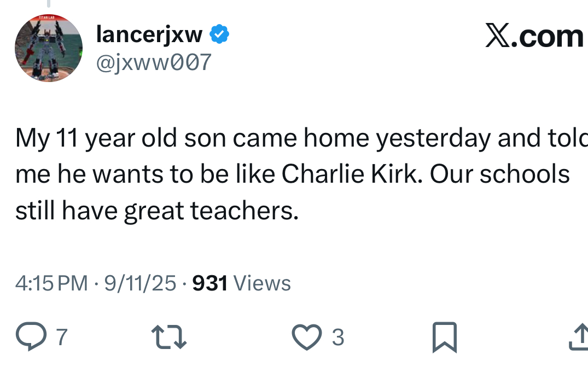Click the @jxww007 handle
This screenshot has width=588, height=378.
[153, 62]
